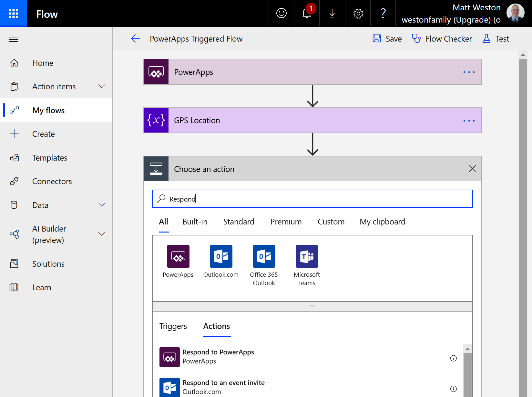Switch to the Standard tab
This screenshot has width=532, height=397.
(239, 222)
